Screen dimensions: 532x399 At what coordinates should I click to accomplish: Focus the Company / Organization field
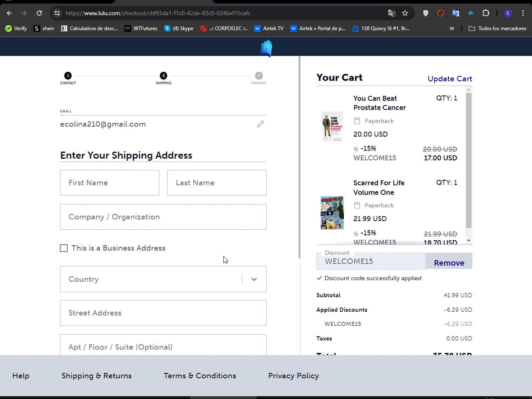pyautogui.click(x=163, y=217)
